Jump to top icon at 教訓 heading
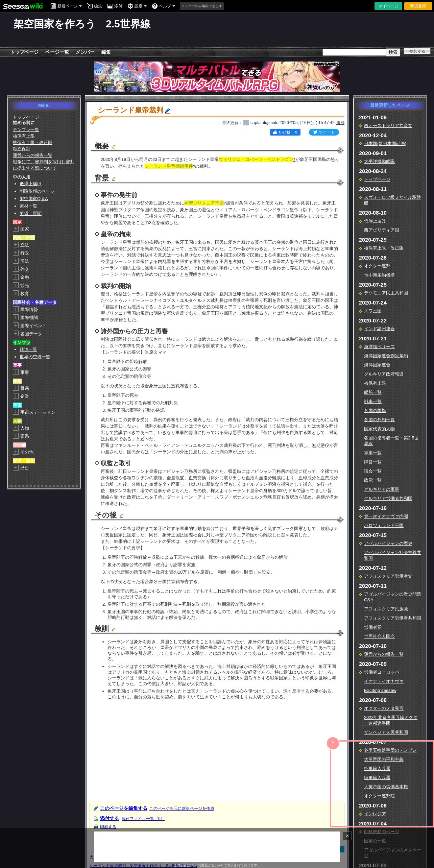Screen dimensions: 434x868 pos(340,633)
